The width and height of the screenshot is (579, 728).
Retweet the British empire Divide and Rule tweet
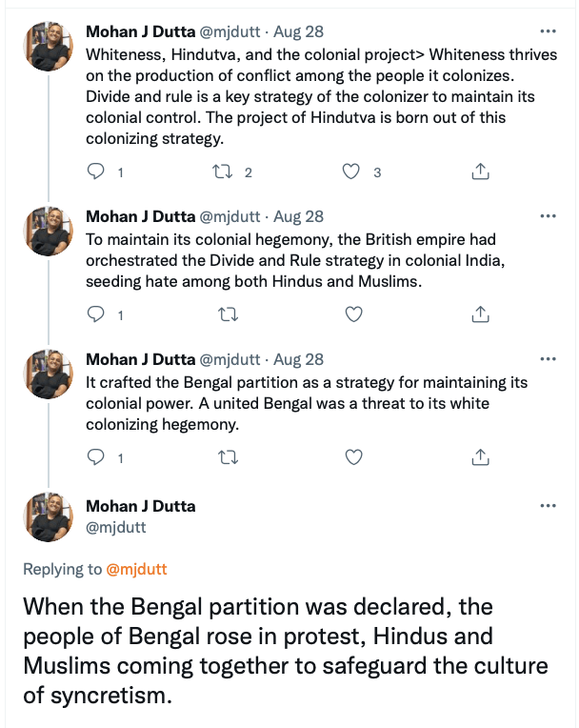(227, 314)
